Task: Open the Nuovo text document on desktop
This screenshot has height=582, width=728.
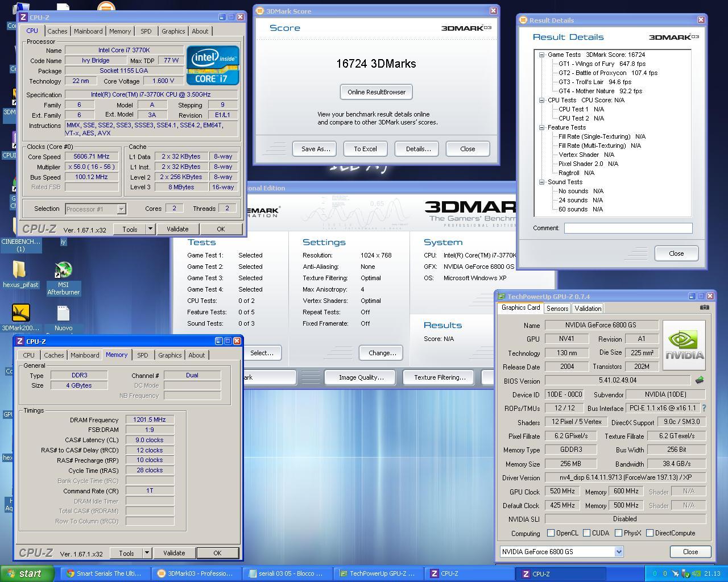Action: pyautogui.click(x=63, y=318)
